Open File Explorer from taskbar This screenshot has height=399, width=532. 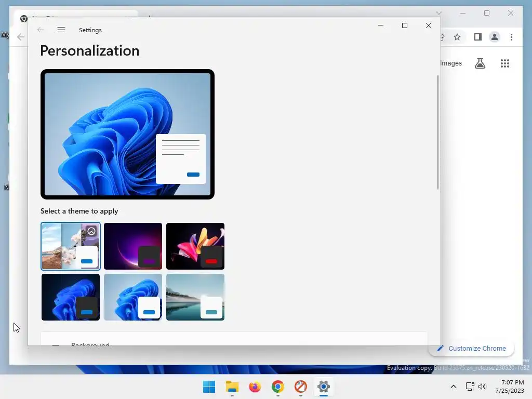coord(232,387)
